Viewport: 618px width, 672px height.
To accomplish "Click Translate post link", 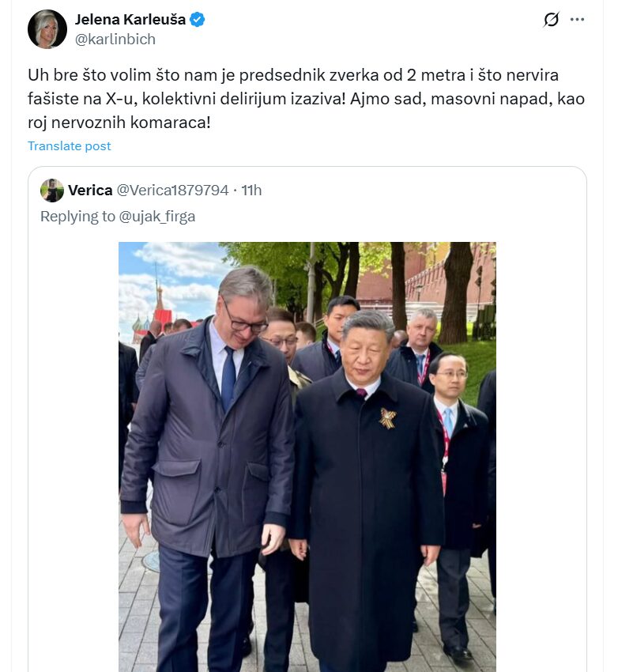I will (x=70, y=146).
